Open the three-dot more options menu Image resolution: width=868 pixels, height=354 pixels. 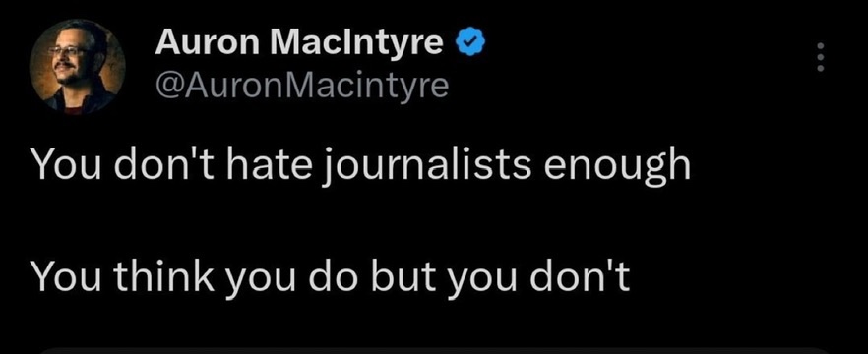[x=821, y=56]
